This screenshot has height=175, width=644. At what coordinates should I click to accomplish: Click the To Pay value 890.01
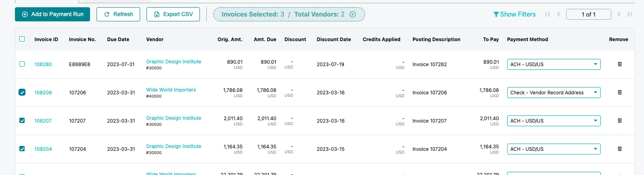click(x=491, y=62)
